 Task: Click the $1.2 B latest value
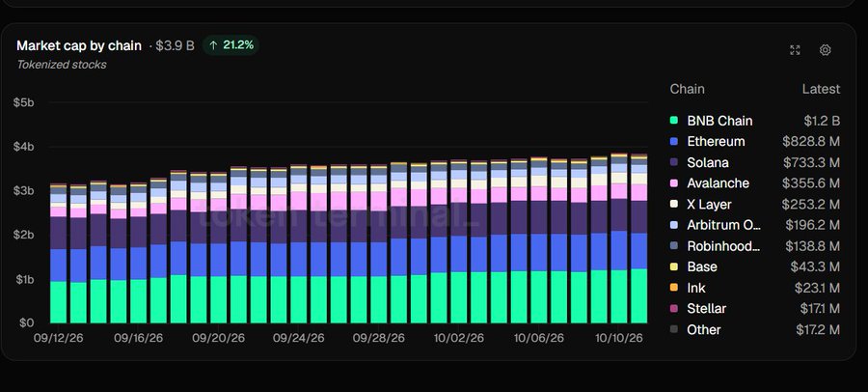point(822,121)
